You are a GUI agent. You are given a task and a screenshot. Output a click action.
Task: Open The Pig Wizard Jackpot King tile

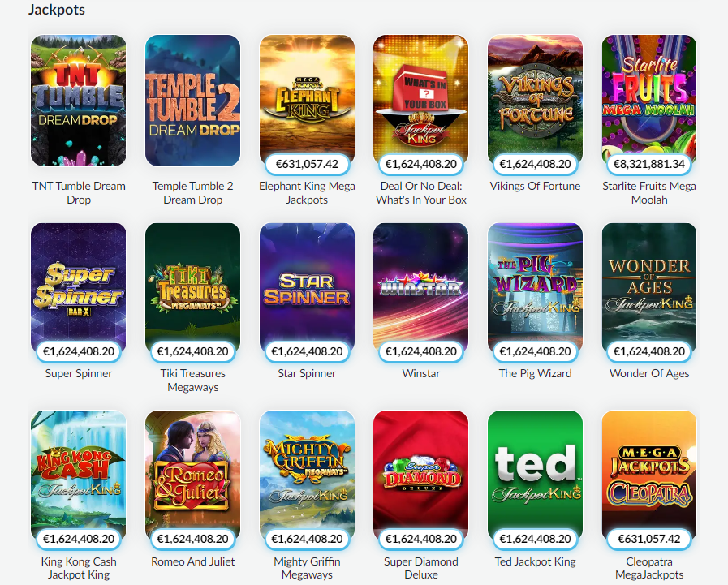[x=536, y=288]
